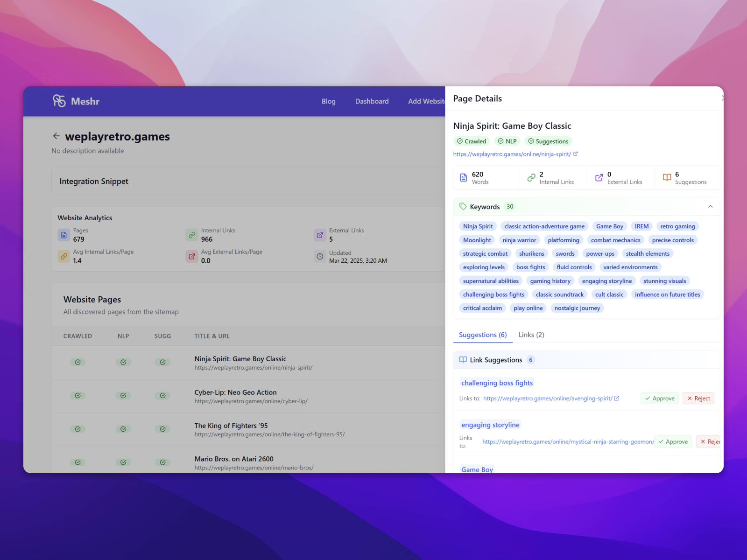Click the Meshr logo icon
Screen dimensions: 747x560
pos(59,101)
